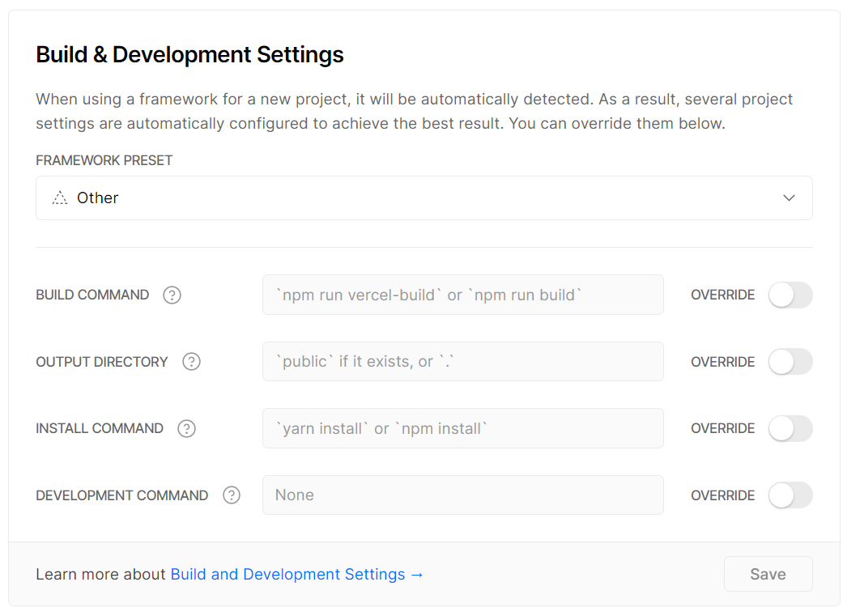Toggle the Output Directory override switch

[x=790, y=362]
